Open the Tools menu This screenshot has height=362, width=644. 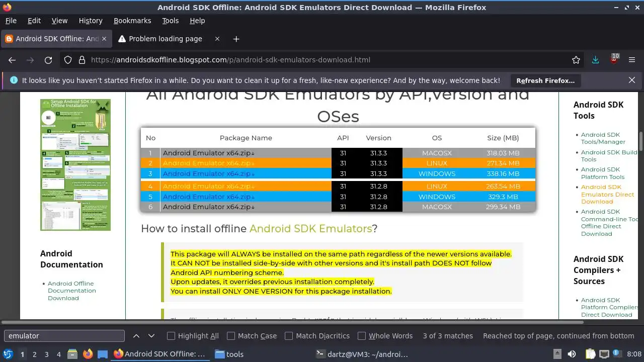point(170,21)
